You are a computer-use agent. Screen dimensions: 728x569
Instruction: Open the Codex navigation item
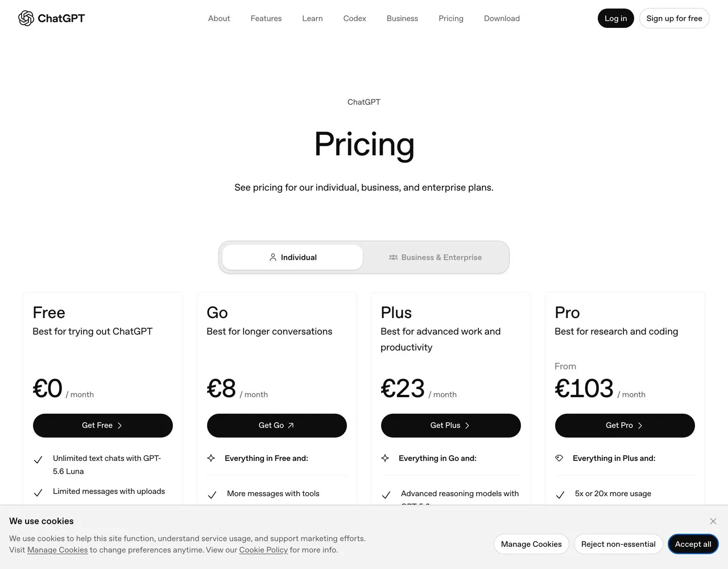pos(355,18)
